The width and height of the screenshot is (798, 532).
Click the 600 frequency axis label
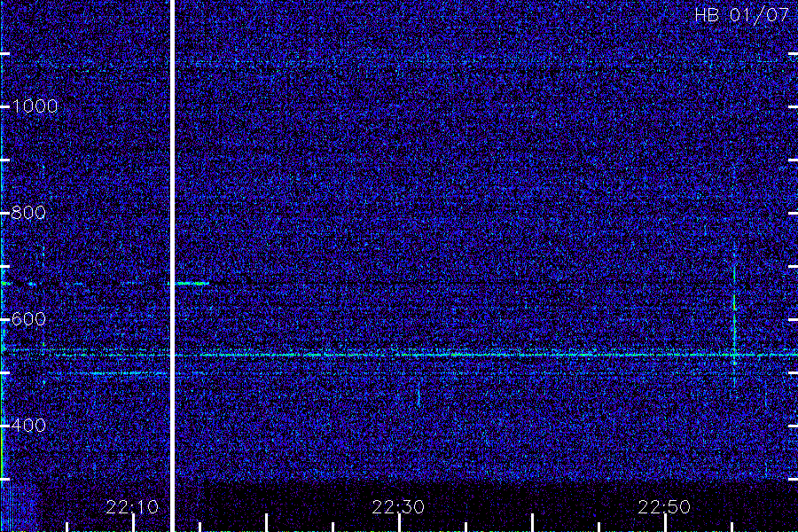coord(28,319)
